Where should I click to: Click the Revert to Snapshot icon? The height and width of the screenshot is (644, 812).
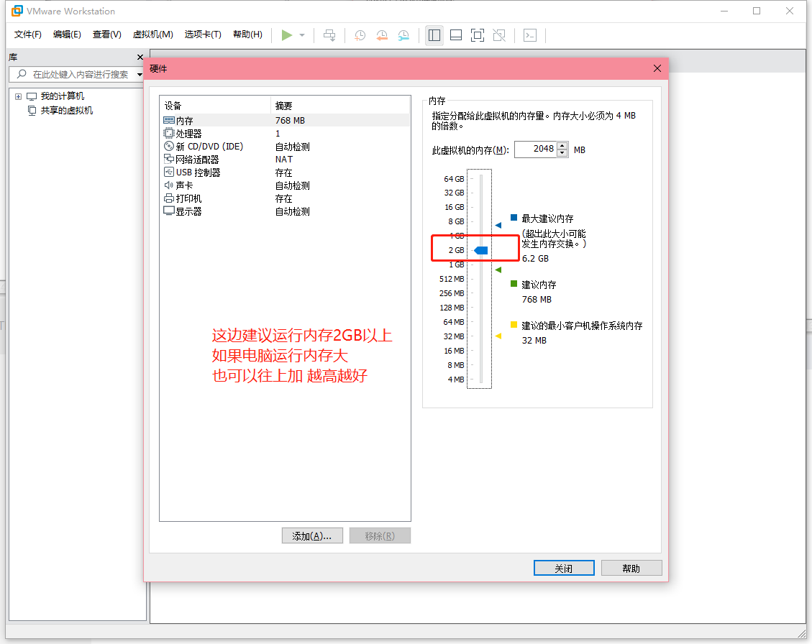382,35
